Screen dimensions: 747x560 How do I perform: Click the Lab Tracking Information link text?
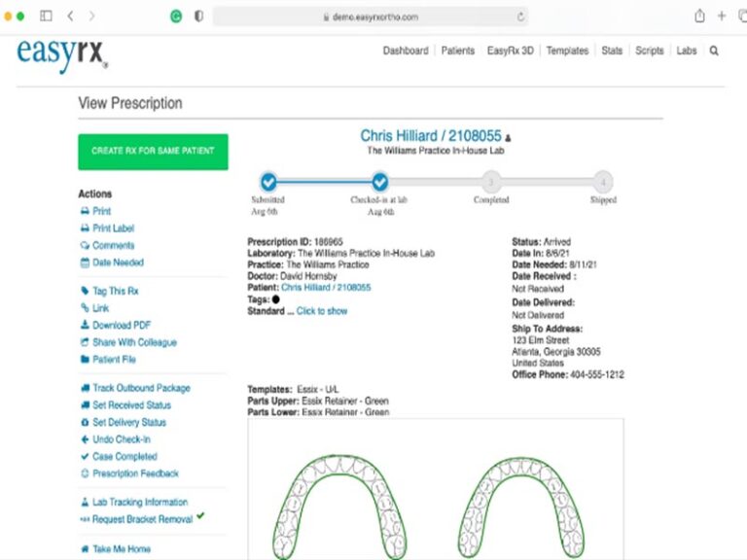click(x=140, y=502)
